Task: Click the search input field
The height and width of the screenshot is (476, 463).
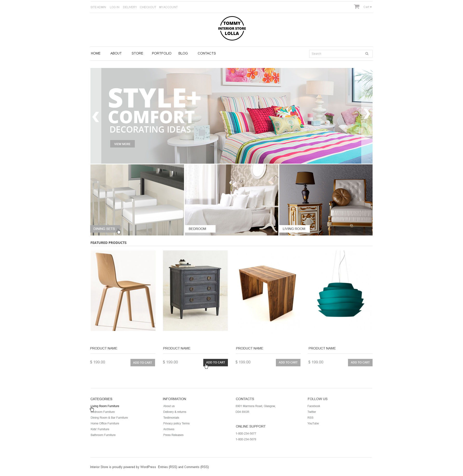Action: point(337,54)
